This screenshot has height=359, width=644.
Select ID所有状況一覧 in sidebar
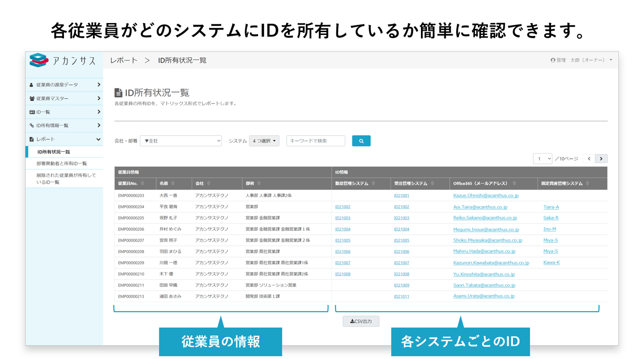pos(54,152)
